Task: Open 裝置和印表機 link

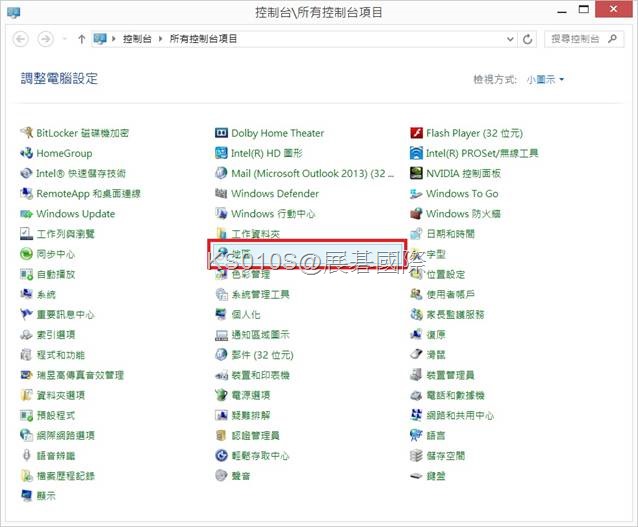Action: (260, 375)
